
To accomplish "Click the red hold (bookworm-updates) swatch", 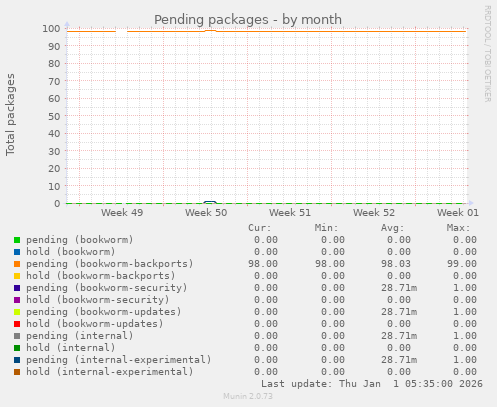I will pos(17,324).
